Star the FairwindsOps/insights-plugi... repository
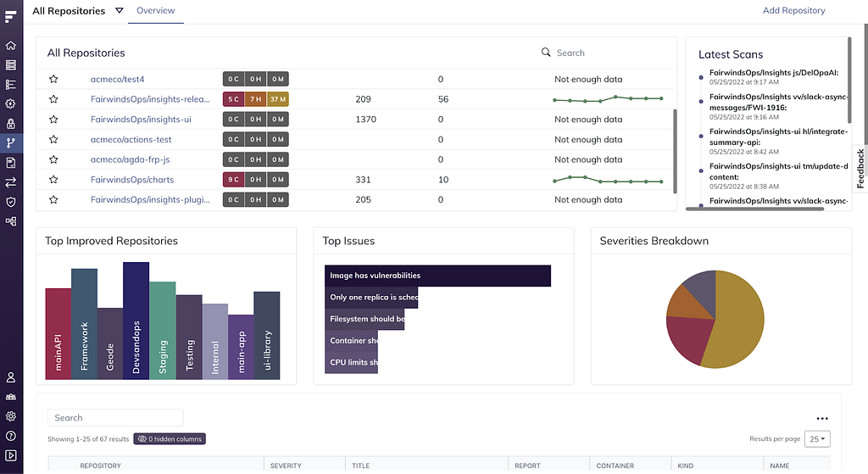This screenshot has width=868, height=474. click(53, 199)
